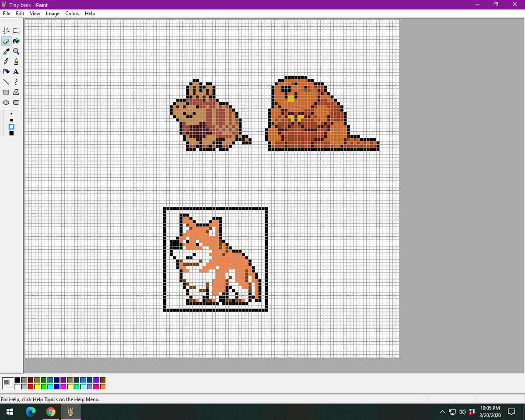Select the Eraser tool

6,41
